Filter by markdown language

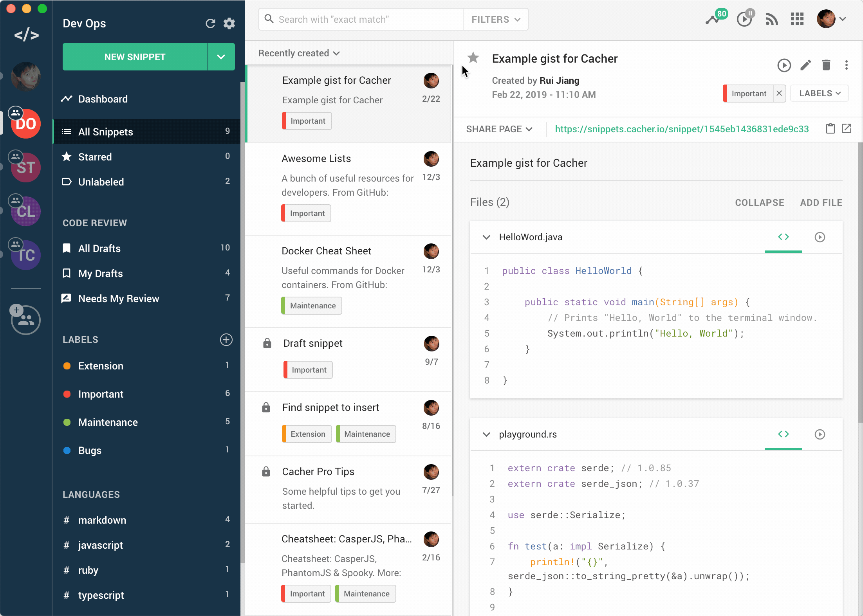coord(146,520)
